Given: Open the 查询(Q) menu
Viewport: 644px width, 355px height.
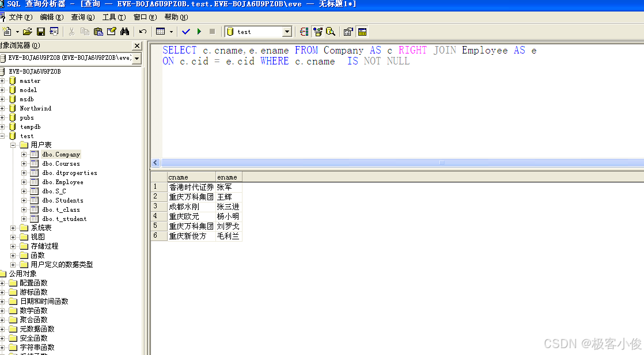Looking at the screenshot, I should coord(82,17).
